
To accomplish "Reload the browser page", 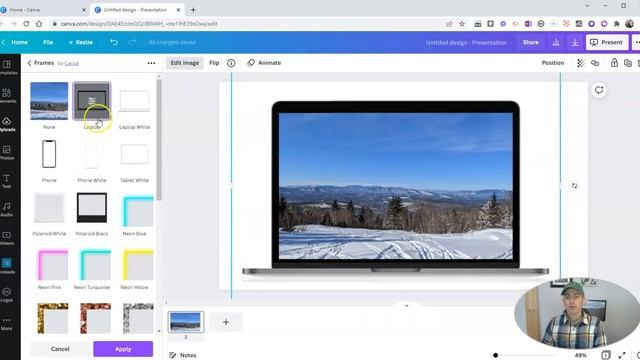I will 26,24.
